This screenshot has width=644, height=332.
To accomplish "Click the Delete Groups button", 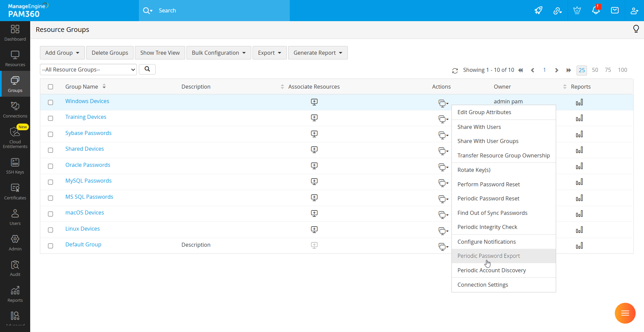I will click(110, 53).
